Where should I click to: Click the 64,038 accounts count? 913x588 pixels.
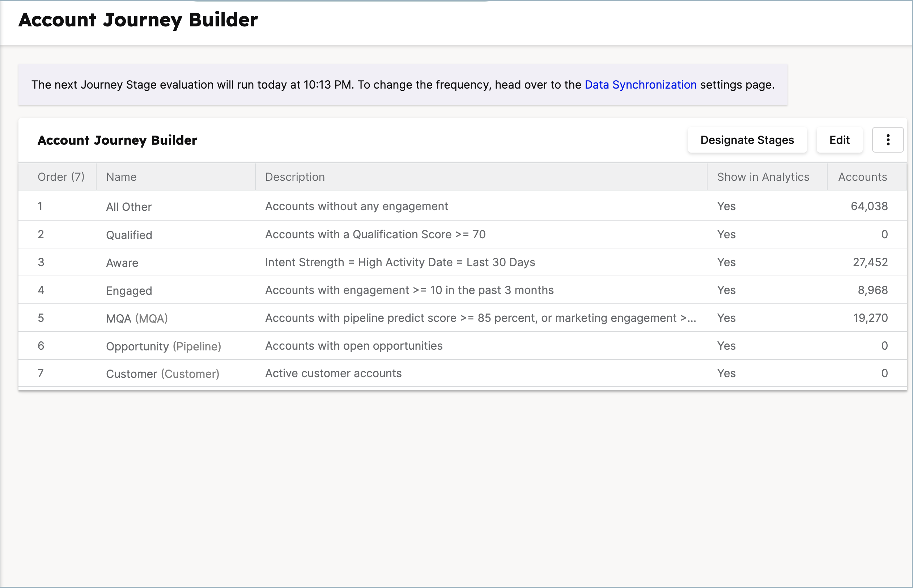pyautogui.click(x=871, y=206)
